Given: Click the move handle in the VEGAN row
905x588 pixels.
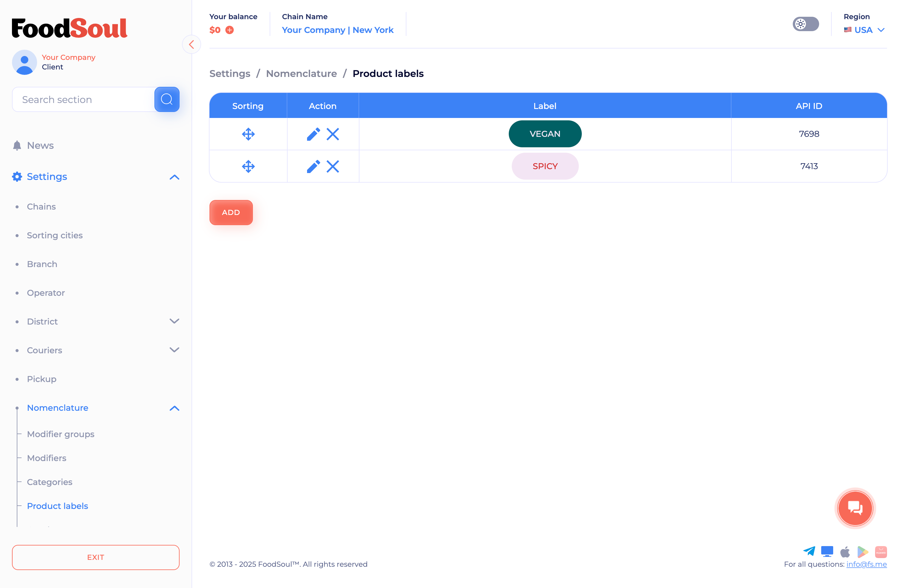Looking at the screenshot, I should coord(248,134).
